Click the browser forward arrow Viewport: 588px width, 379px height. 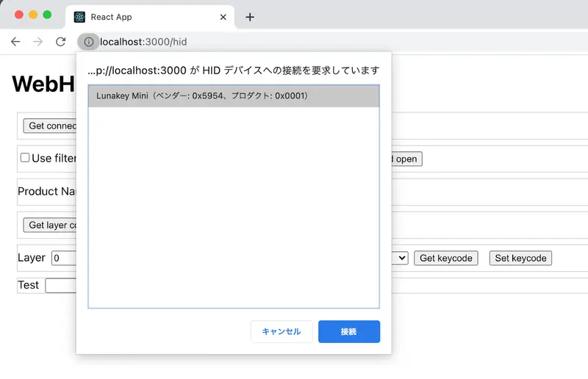coord(38,42)
